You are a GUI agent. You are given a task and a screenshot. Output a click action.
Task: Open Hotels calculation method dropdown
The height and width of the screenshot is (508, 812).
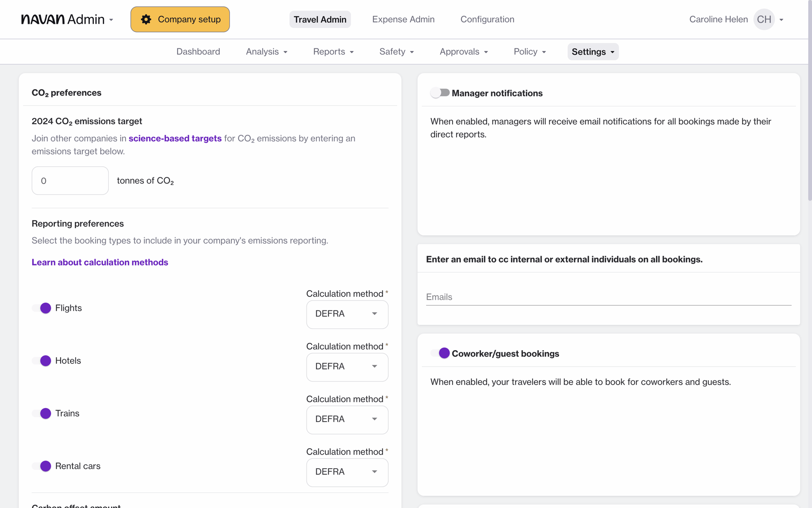(347, 367)
